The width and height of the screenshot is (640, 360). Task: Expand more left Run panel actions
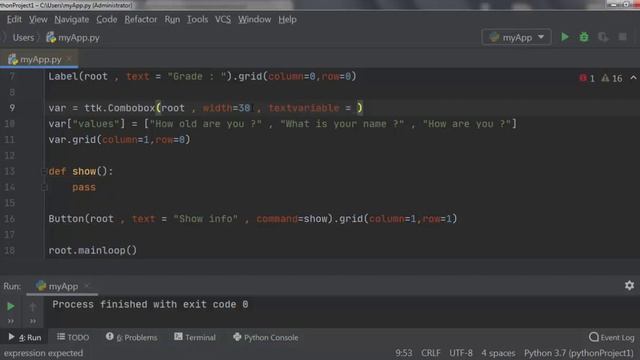tap(11, 321)
